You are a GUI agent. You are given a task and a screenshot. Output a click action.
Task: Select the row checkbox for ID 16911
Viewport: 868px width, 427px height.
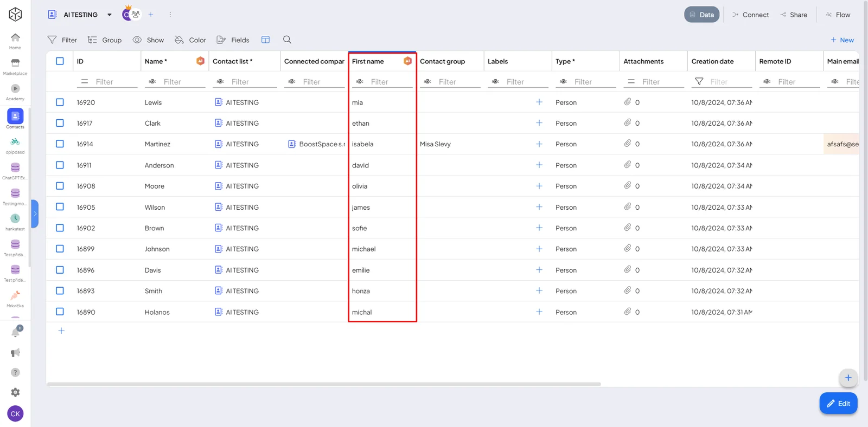60,165
